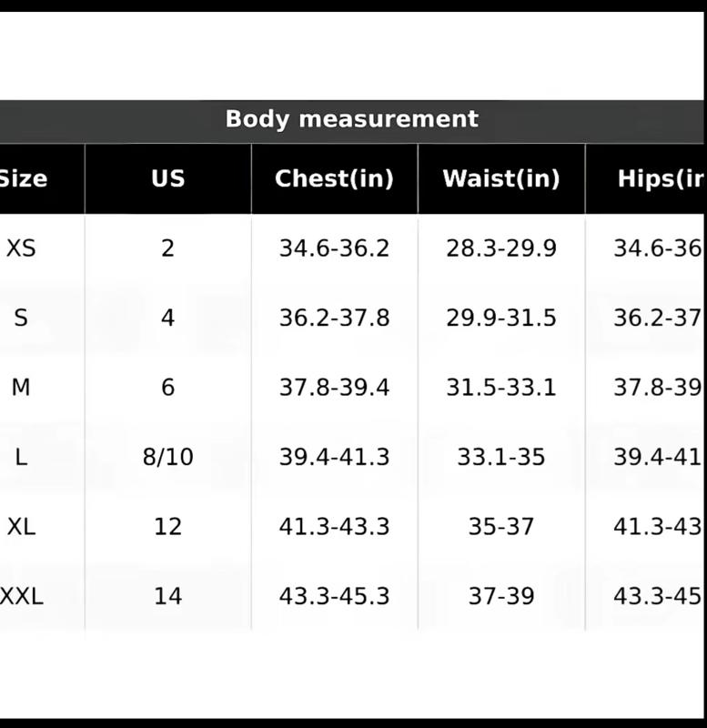Click waist measurement 37-39
This screenshot has width=707, height=728.
click(x=500, y=596)
